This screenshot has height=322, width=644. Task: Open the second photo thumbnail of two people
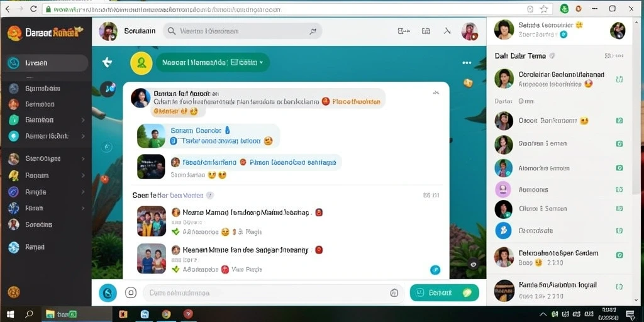click(152, 258)
